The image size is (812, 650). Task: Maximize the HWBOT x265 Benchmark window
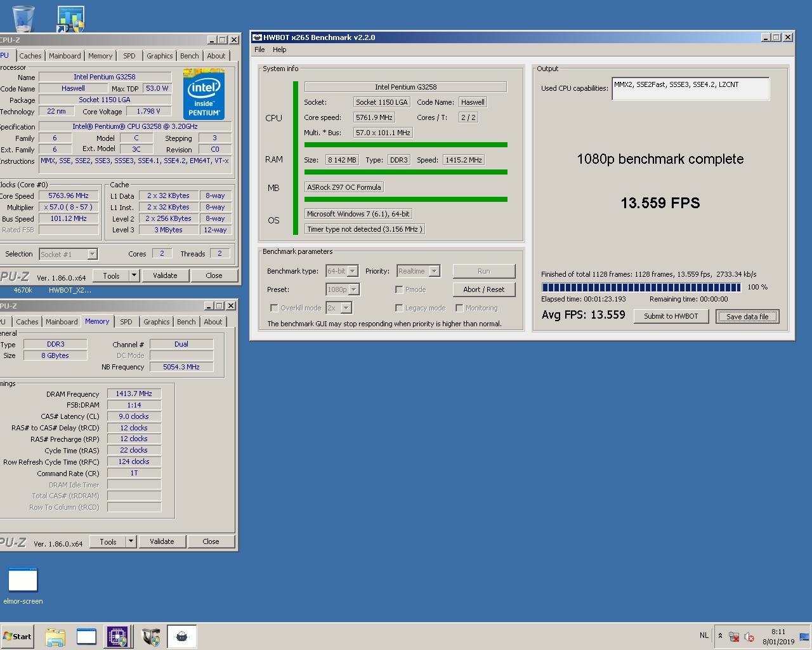pos(776,37)
